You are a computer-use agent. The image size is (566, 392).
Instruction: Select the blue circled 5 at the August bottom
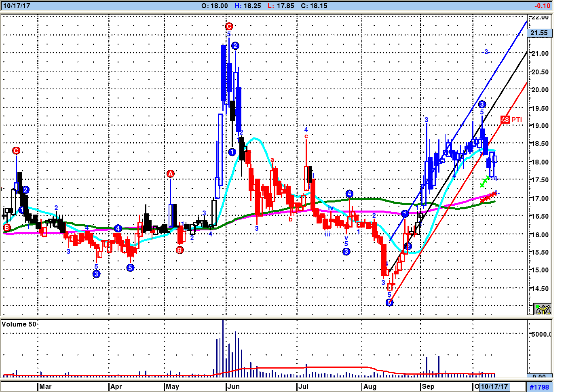(389, 302)
